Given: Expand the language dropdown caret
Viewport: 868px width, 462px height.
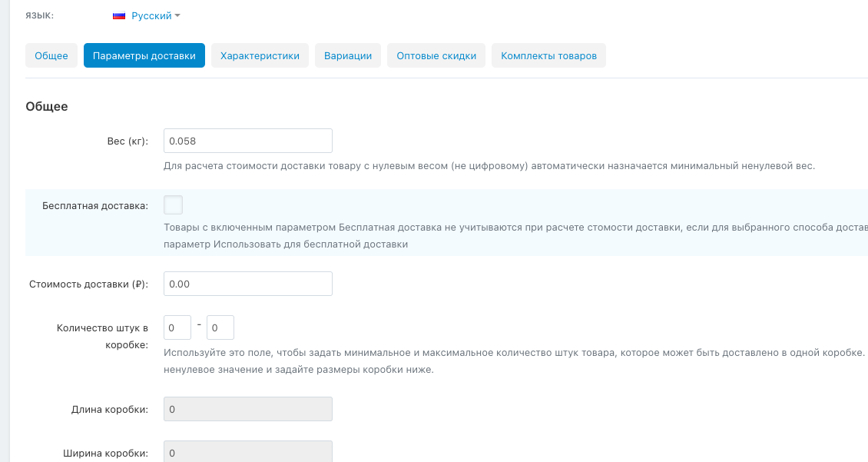Looking at the screenshot, I should (177, 15).
